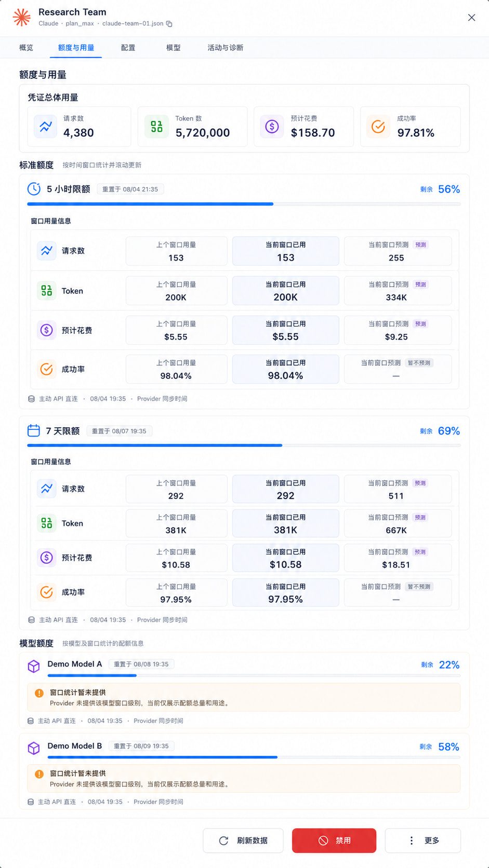
Task: Click the 成功率 checkmark icon in overall usage
Action: [378, 126]
